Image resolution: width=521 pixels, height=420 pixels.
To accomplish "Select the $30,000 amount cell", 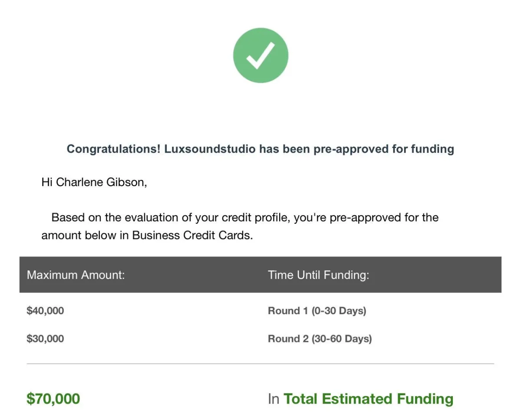I will (45, 338).
